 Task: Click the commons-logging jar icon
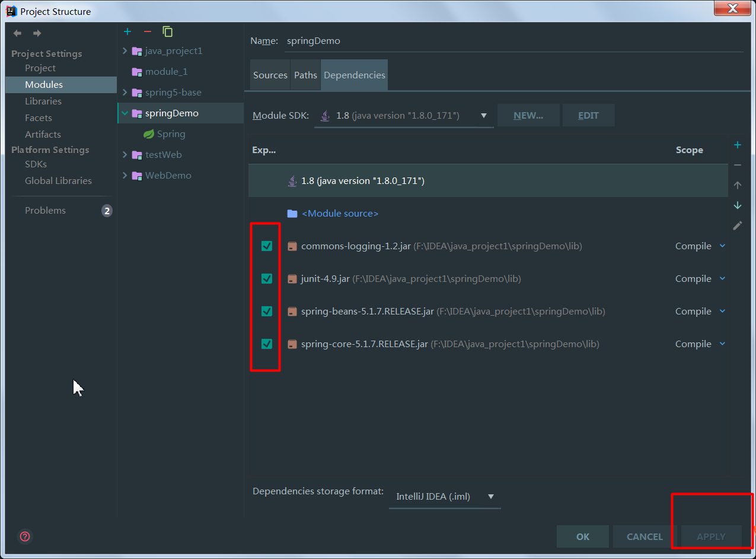coord(292,246)
